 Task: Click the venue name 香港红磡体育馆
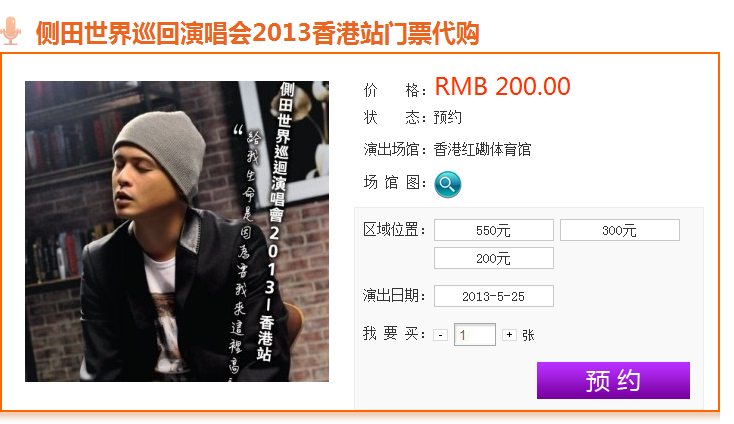[482, 150]
